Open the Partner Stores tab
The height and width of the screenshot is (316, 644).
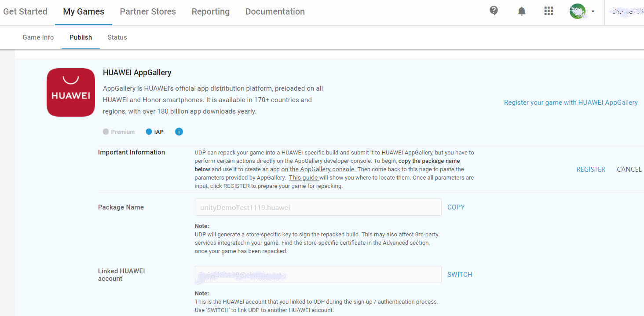[148, 12]
